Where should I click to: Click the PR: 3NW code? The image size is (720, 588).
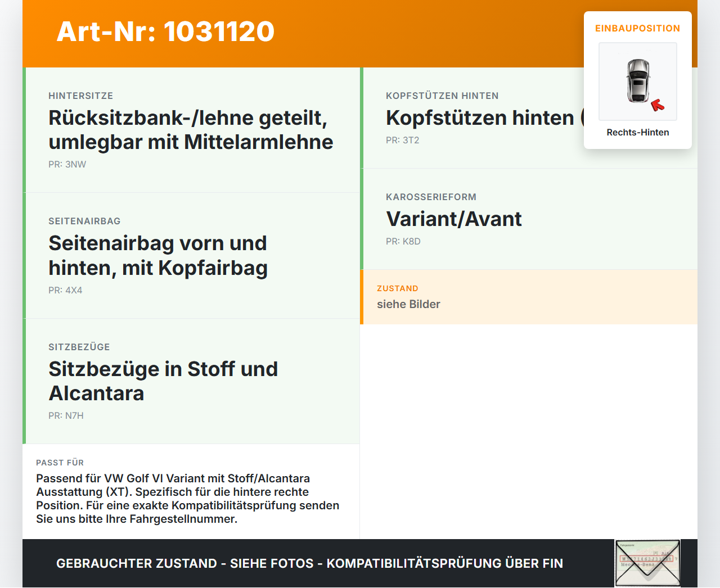[67, 165]
